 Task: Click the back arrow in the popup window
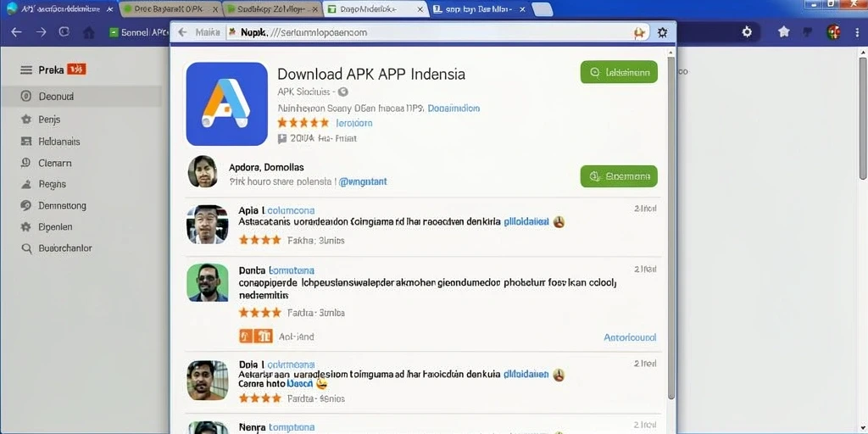coord(182,32)
